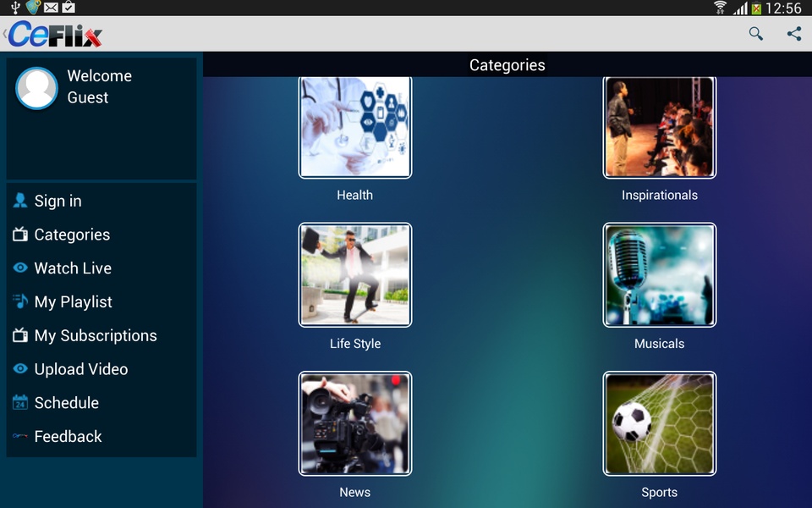
Task: Tap the music note icon beside My Playlist
Action: [20, 301]
